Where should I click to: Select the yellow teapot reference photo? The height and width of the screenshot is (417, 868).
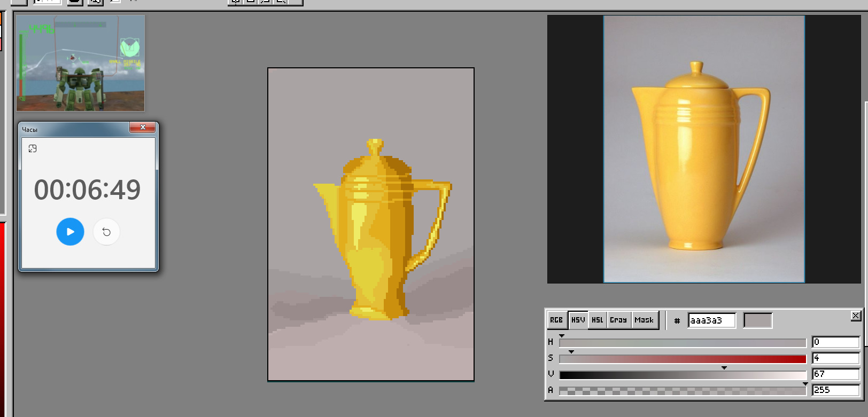click(x=704, y=149)
